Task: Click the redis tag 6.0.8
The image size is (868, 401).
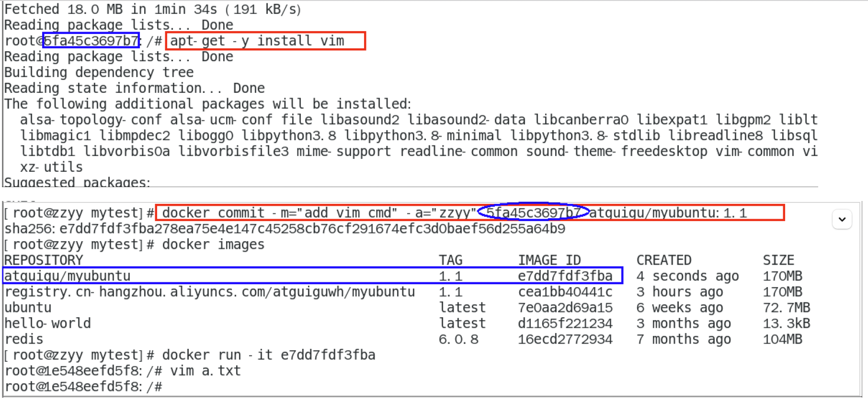Action: 458,339
